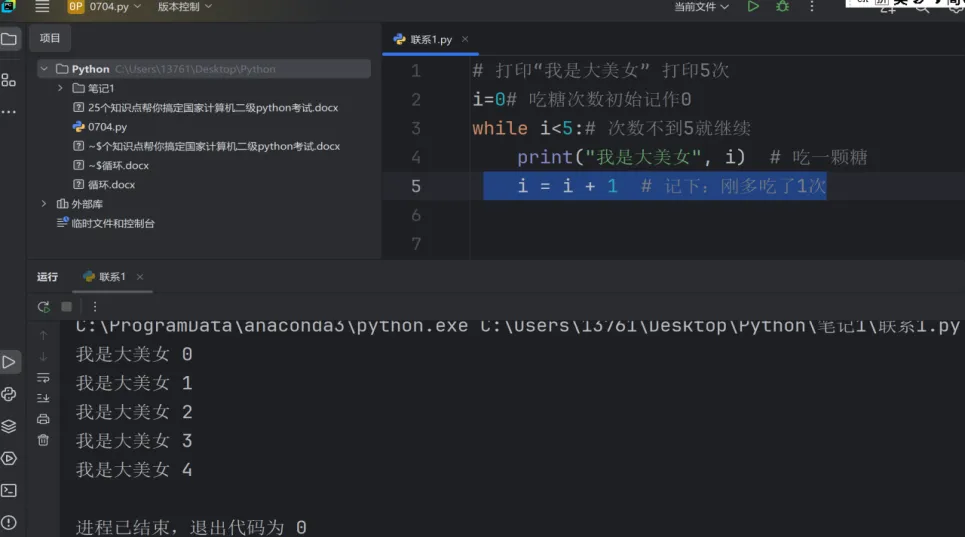Toggle soft-wrap in console output

click(43, 378)
